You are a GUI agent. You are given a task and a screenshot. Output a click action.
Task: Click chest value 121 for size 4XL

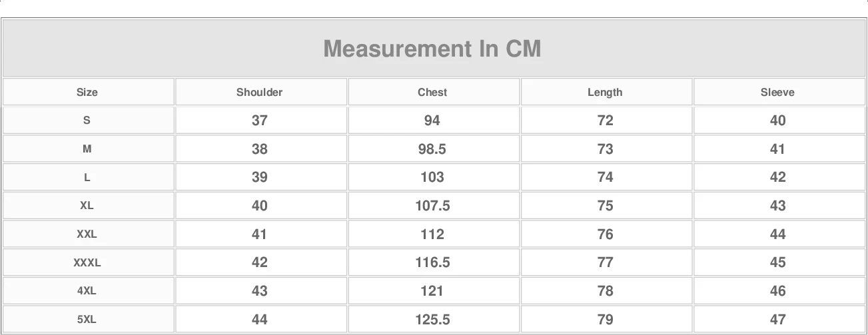click(432, 291)
